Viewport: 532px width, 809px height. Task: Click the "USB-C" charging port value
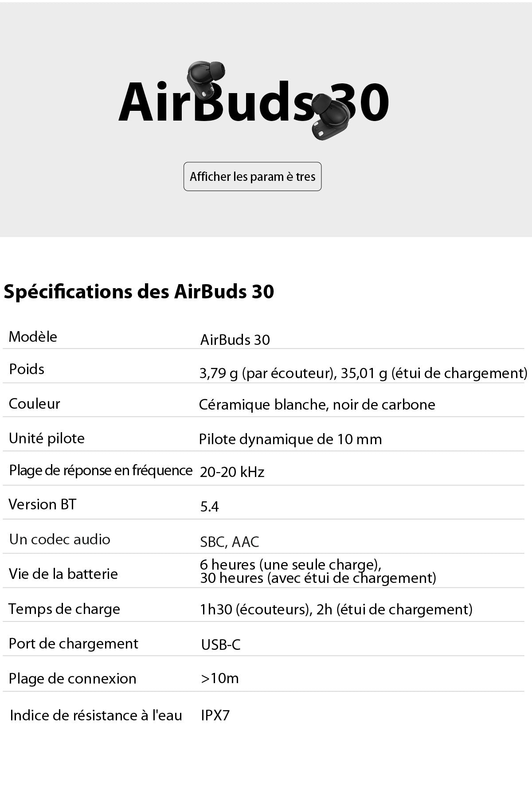(x=221, y=645)
